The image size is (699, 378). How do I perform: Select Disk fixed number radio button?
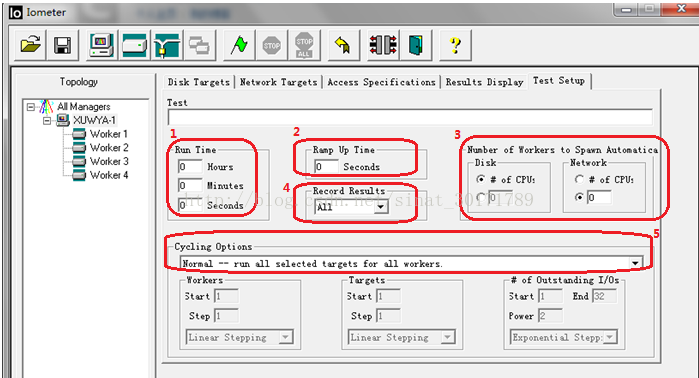tap(481, 197)
